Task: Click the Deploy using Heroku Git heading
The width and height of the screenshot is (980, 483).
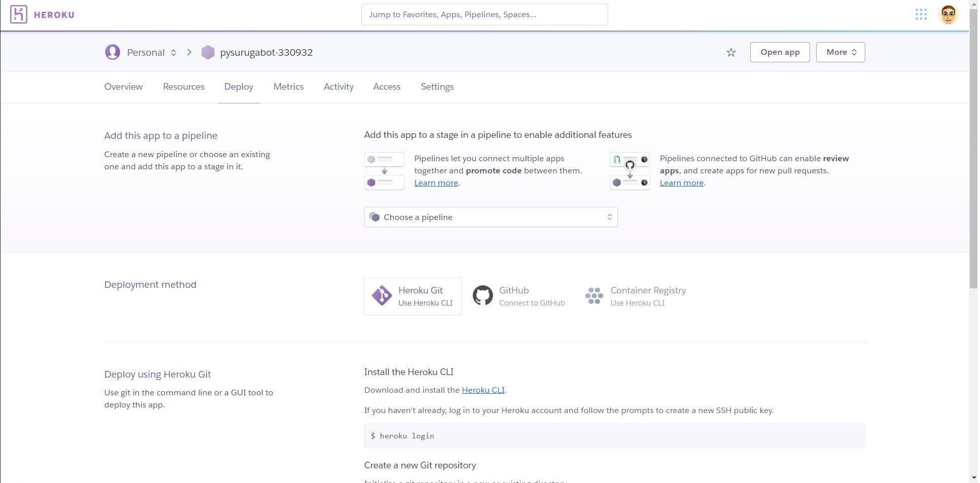Action: [x=157, y=374]
